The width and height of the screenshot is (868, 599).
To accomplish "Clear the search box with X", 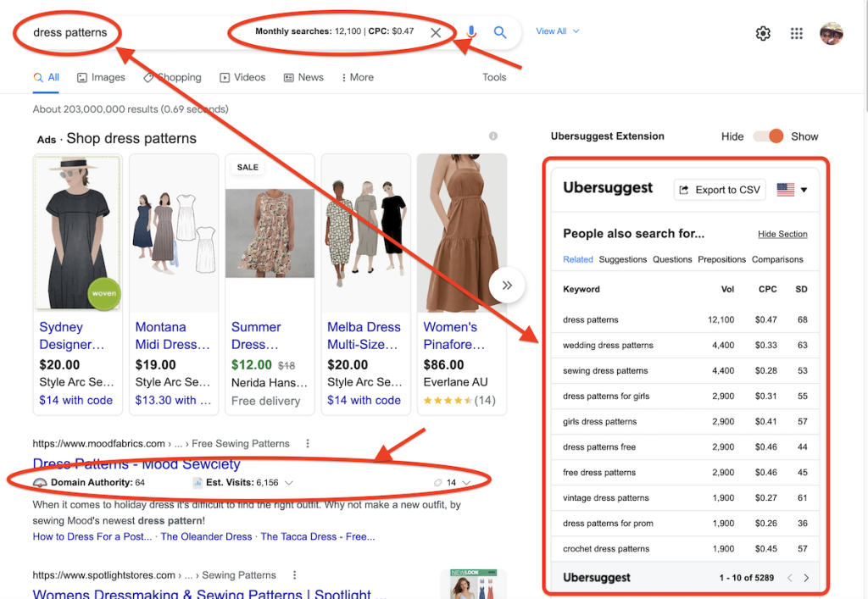I will (x=436, y=33).
